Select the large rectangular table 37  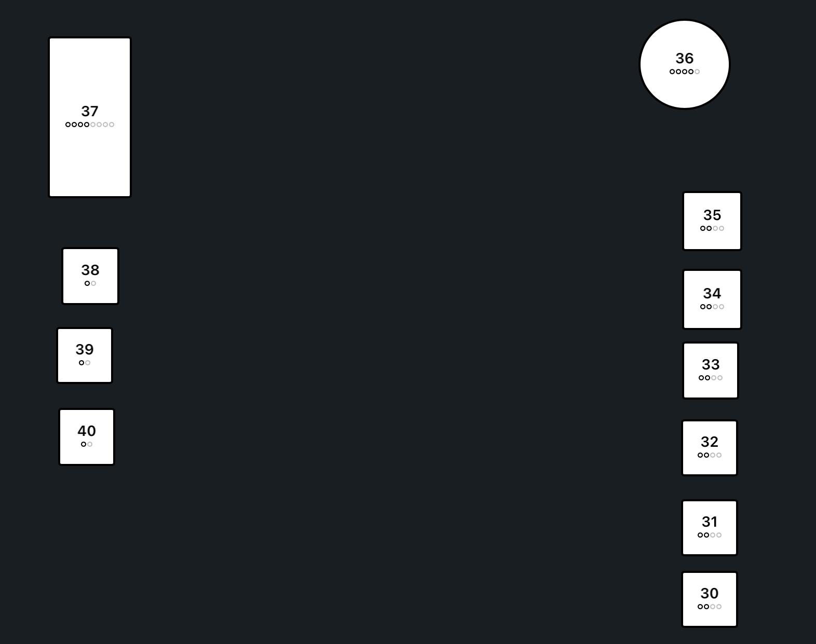[x=90, y=117]
